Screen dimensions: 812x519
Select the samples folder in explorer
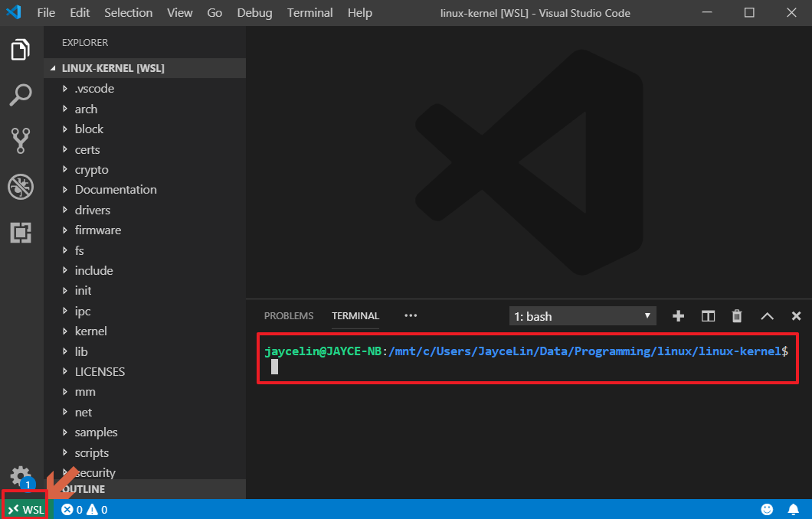pyautogui.click(x=145, y=432)
